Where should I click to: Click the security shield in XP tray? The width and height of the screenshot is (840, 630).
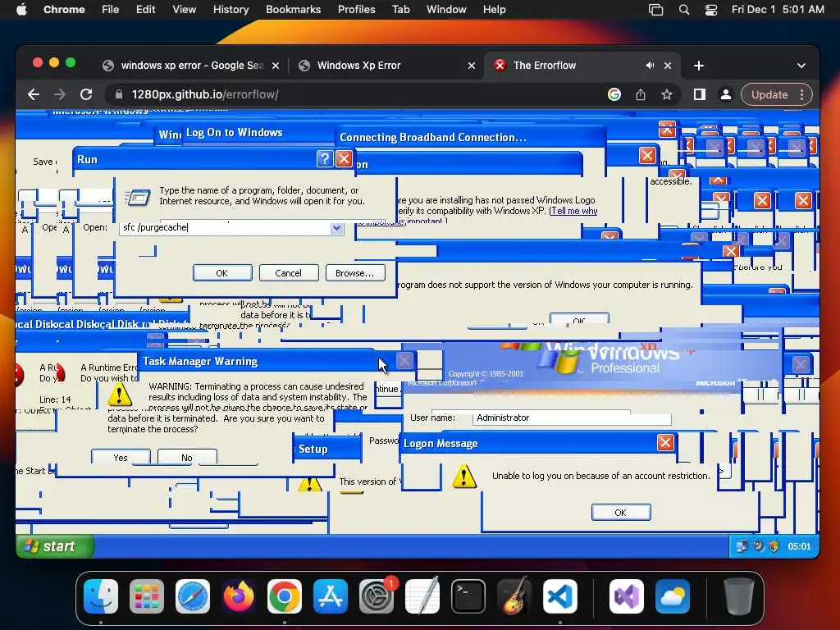(x=774, y=546)
